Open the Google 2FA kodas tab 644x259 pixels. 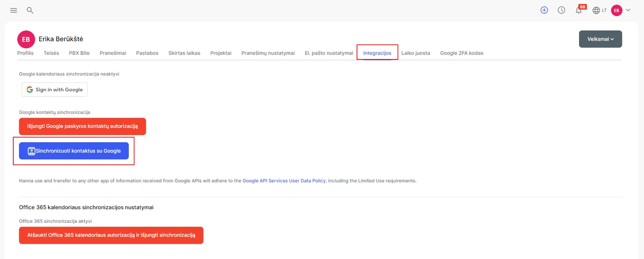[462, 53]
